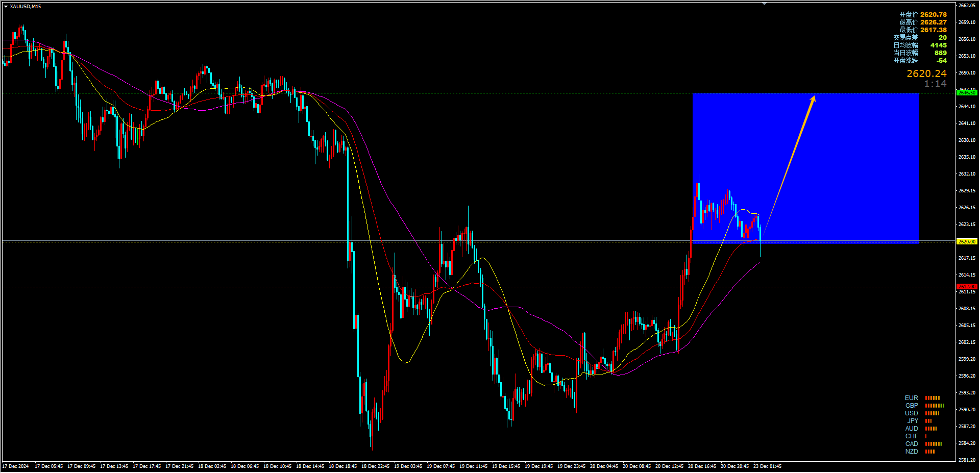Click the 当日波幅 label

pyautogui.click(x=905, y=53)
